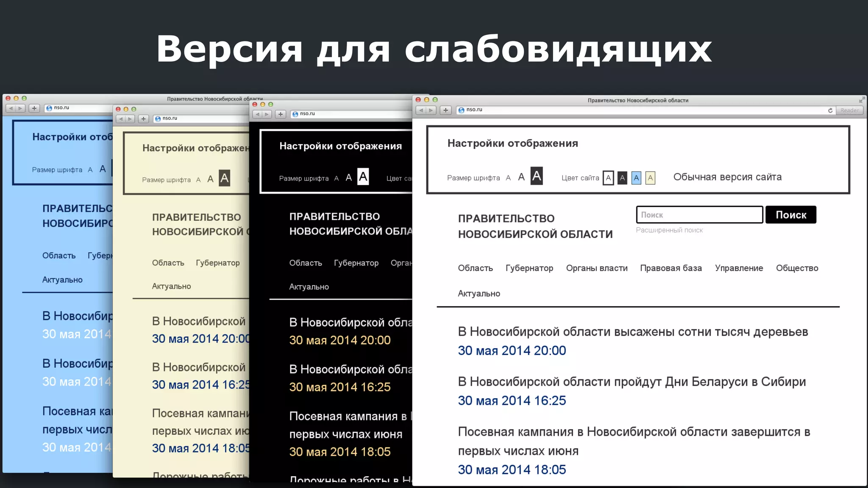The height and width of the screenshot is (488, 868).
Task: Select smallest font size A in black window
Action: (x=337, y=179)
